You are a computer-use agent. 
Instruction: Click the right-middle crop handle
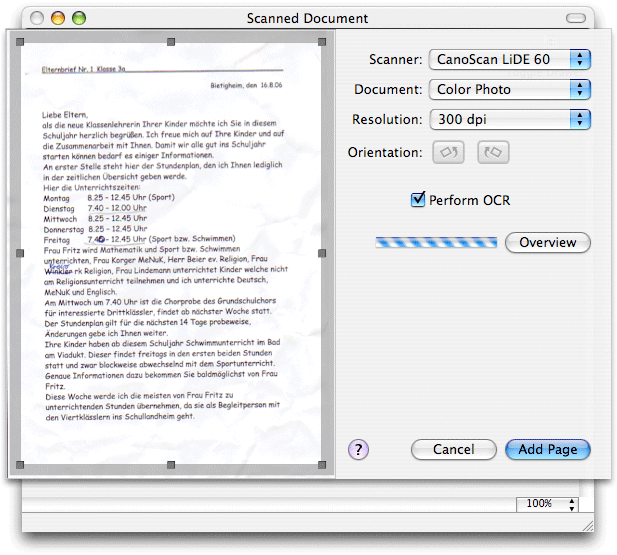tap(322, 253)
